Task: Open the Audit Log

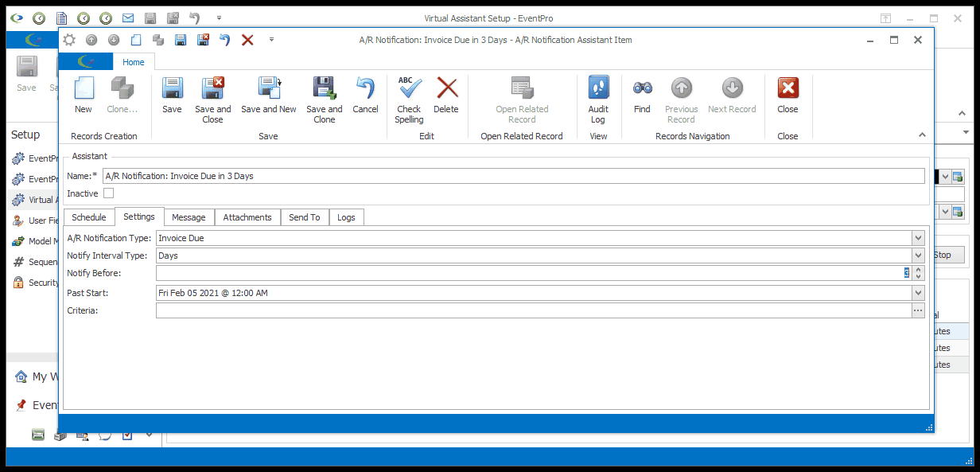Action: [x=598, y=100]
